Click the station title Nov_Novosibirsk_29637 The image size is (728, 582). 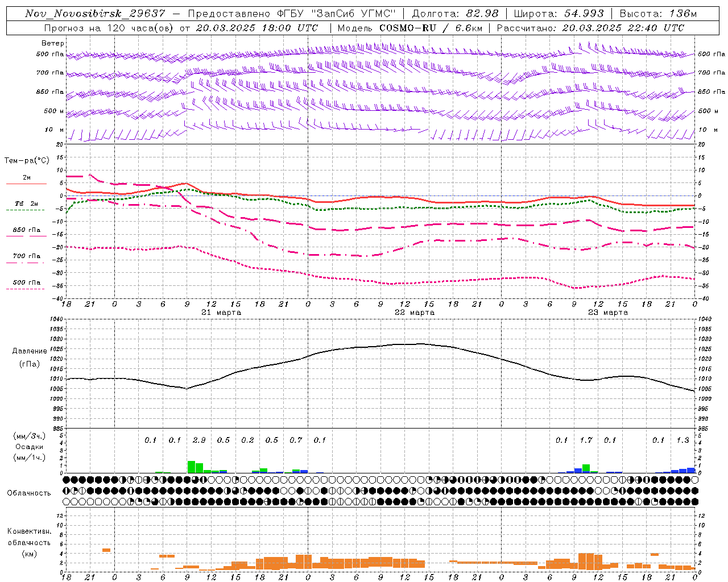click(x=95, y=14)
